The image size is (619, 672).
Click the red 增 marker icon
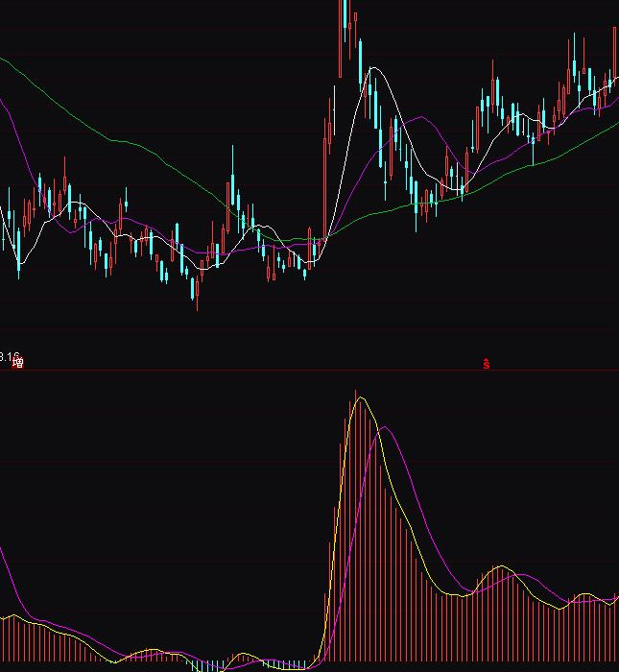(16, 363)
